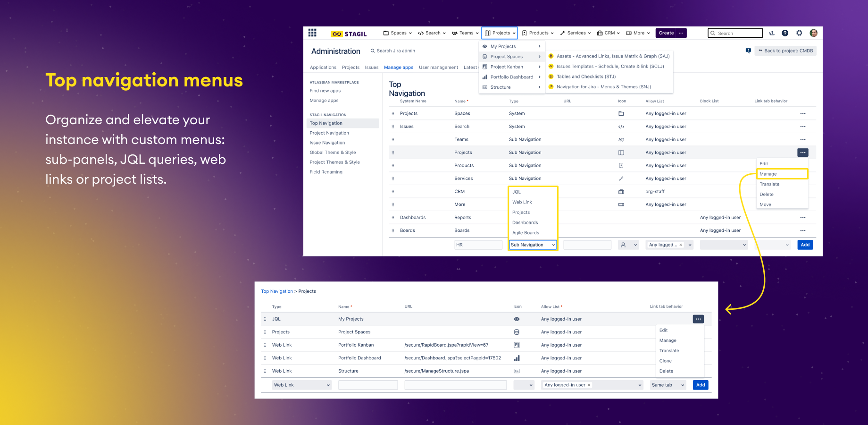Open the settings gear icon
The image size is (868, 425).
click(x=799, y=33)
